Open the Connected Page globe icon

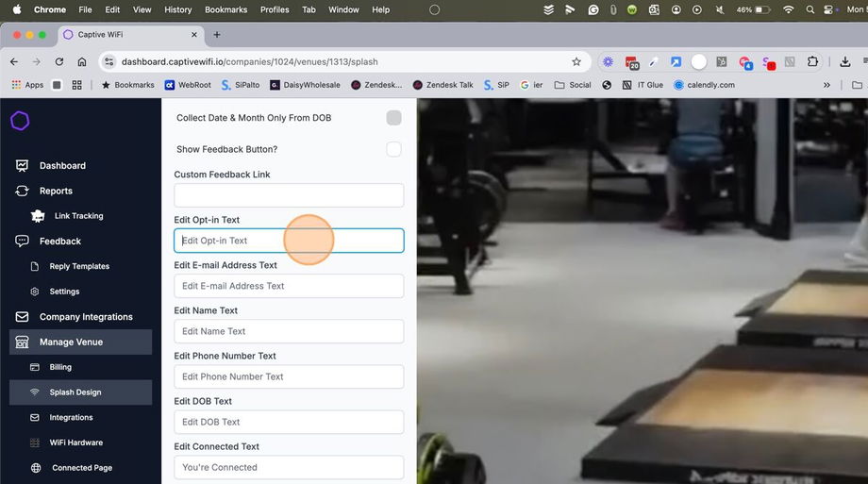click(x=36, y=468)
